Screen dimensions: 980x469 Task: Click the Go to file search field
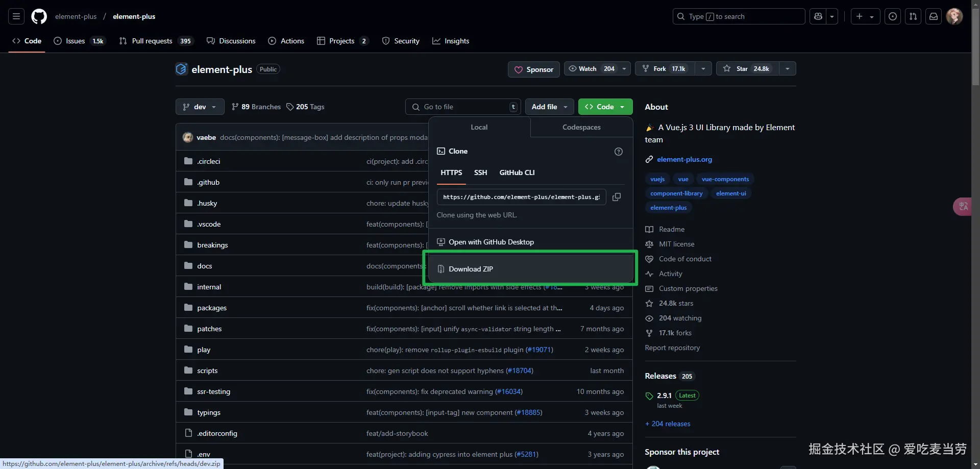(463, 107)
